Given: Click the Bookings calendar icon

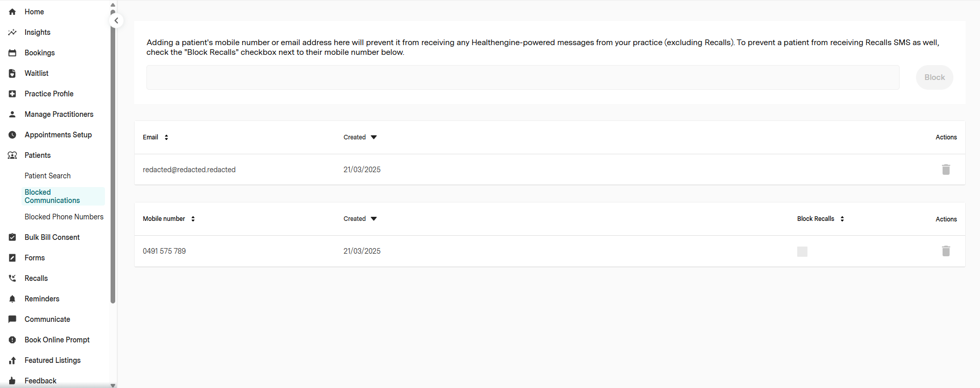Looking at the screenshot, I should 12,53.
